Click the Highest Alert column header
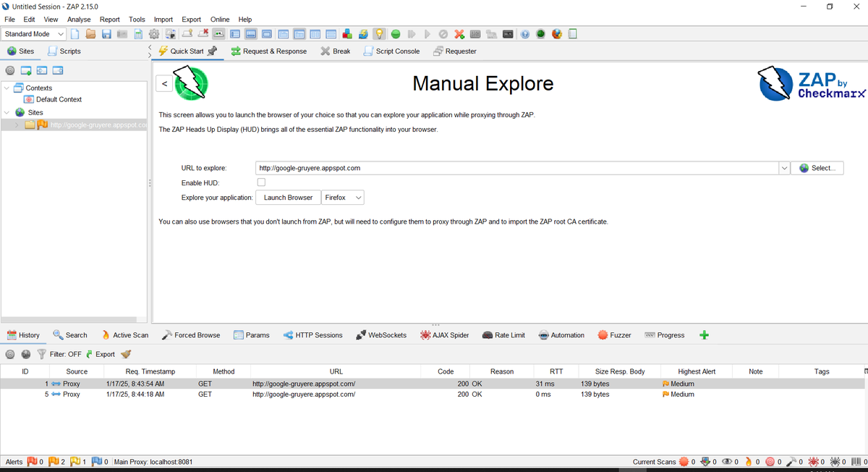 pyautogui.click(x=697, y=371)
